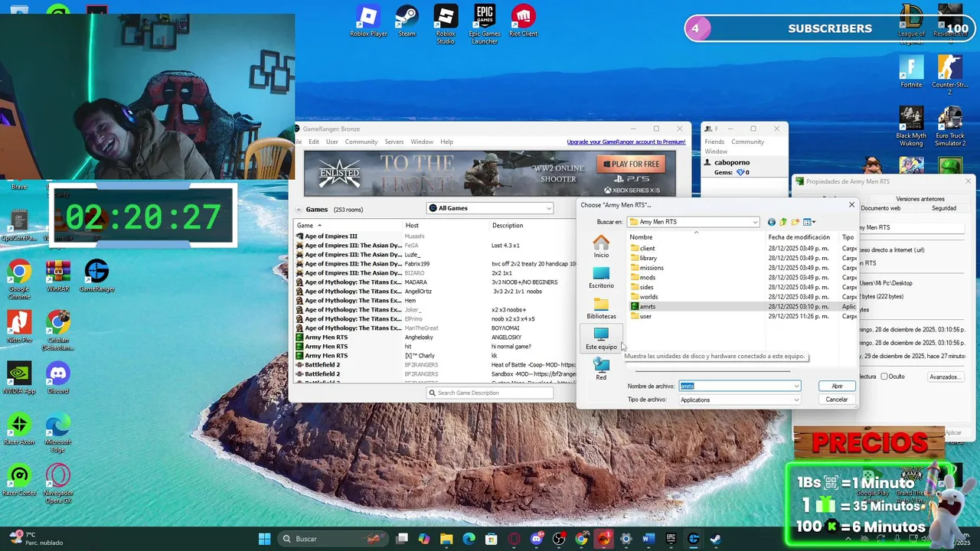Open the User menu in GameRanger
The height and width of the screenshot is (551, 980).
click(x=332, y=142)
